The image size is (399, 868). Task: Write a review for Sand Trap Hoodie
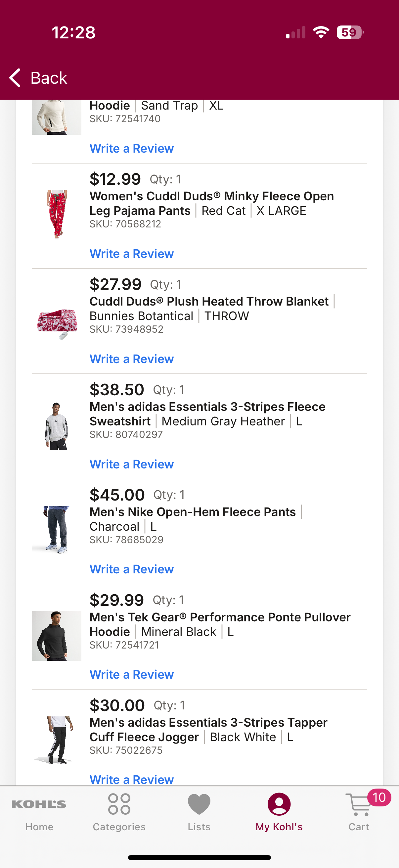click(x=132, y=149)
